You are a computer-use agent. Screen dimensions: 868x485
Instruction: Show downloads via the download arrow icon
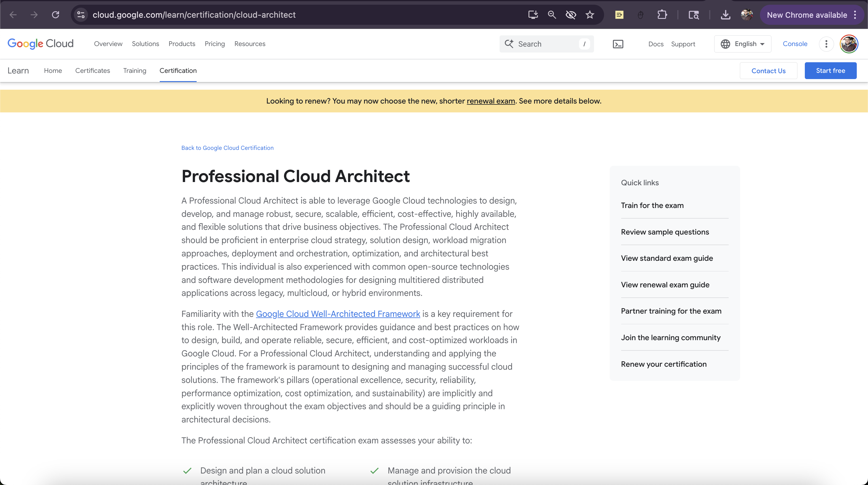(725, 14)
